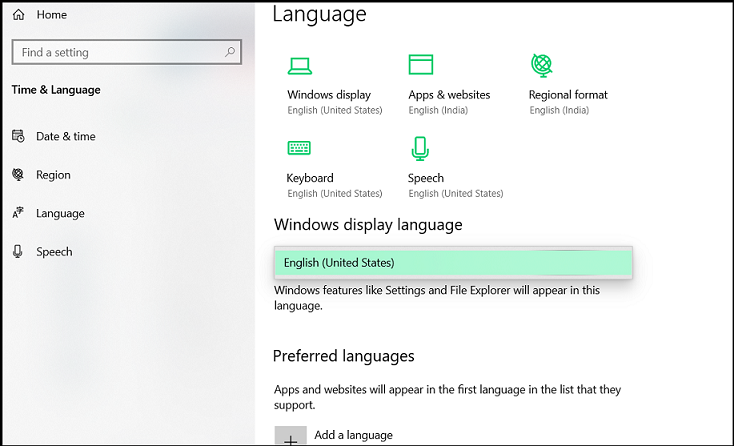This screenshot has height=446, width=734.
Task: Click the search magnifier icon
Action: [x=230, y=52]
